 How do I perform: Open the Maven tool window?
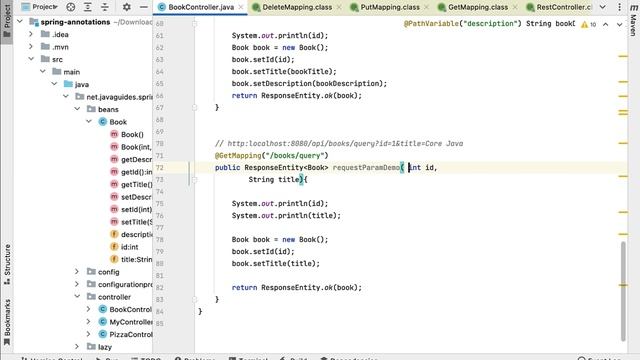pyautogui.click(x=633, y=20)
